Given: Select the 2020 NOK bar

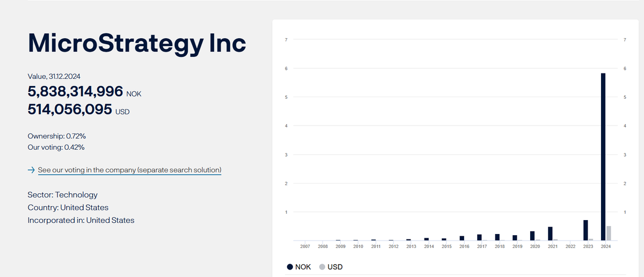Looking at the screenshot, I should (x=532, y=236).
